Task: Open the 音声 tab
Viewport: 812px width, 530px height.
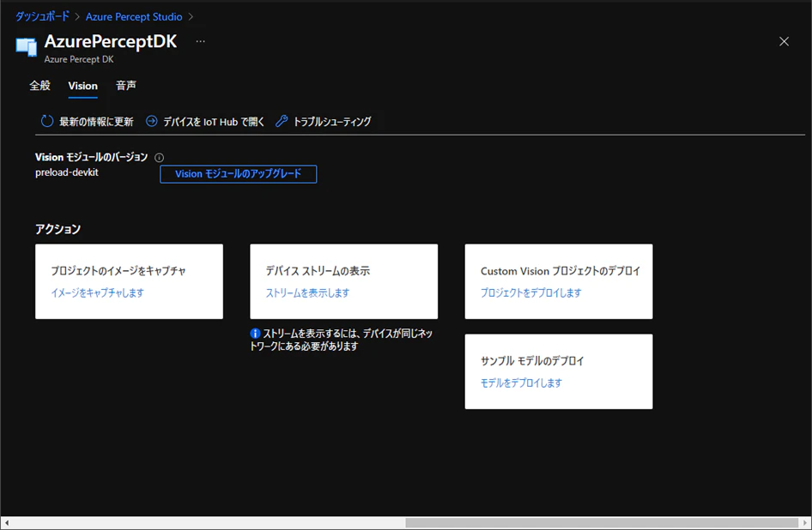Action: pyautogui.click(x=126, y=86)
